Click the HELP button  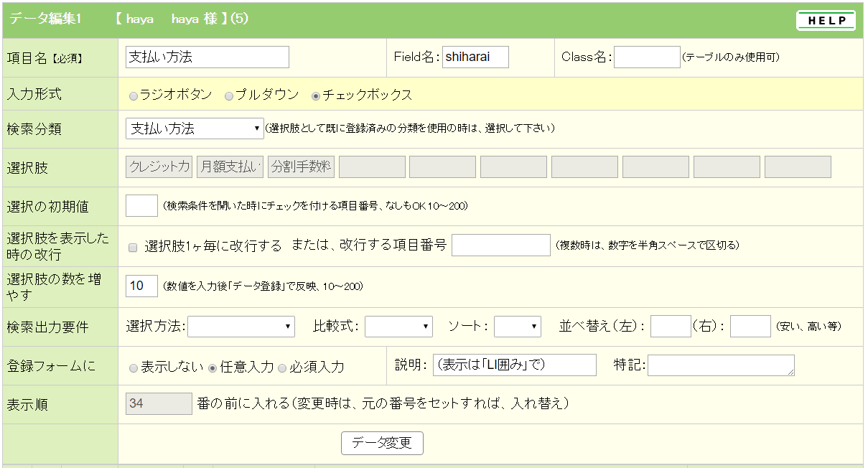826,21
